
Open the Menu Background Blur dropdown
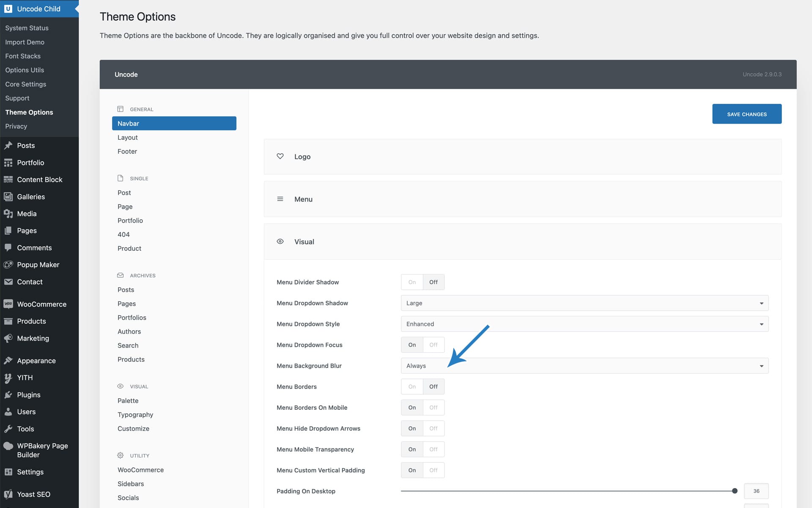coord(584,366)
